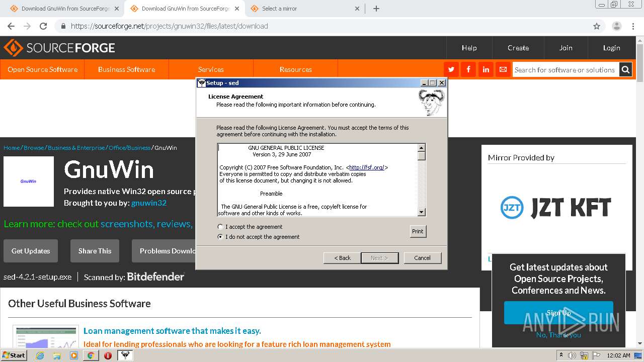This screenshot has height=362, width=644.
Task: Switch to Select a mirror tab
Action: (304, 9)
